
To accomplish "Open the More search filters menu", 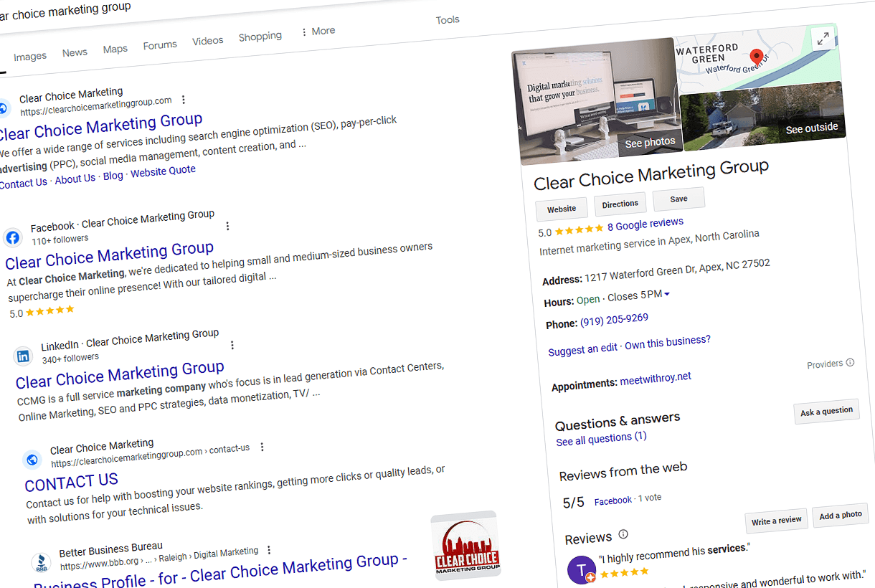I will [318, 32].
